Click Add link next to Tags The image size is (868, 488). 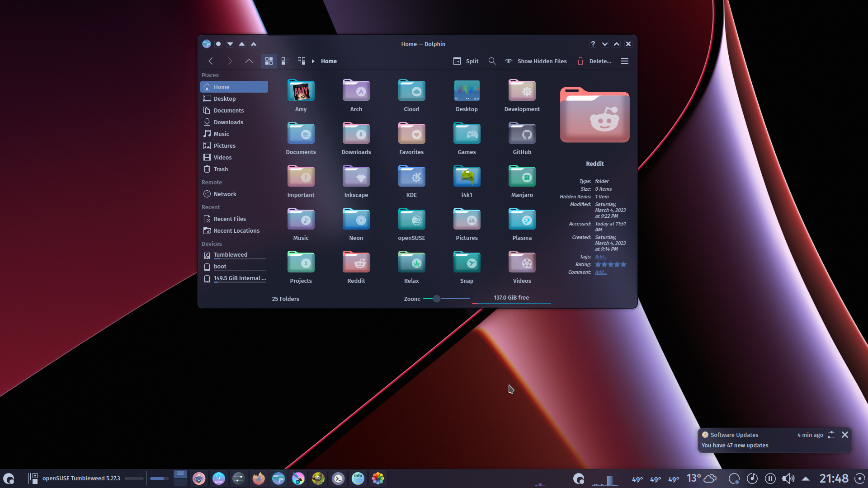[x=601, y=257]
